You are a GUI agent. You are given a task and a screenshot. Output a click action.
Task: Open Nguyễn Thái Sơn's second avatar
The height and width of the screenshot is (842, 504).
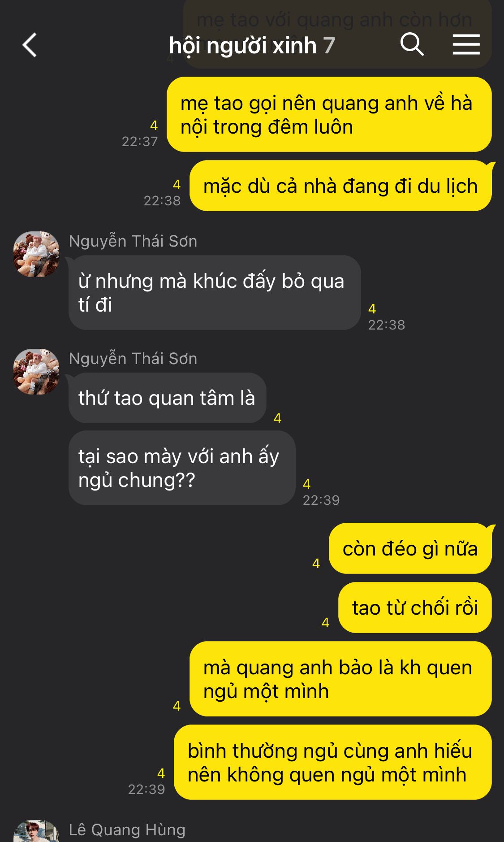point(36,372)
